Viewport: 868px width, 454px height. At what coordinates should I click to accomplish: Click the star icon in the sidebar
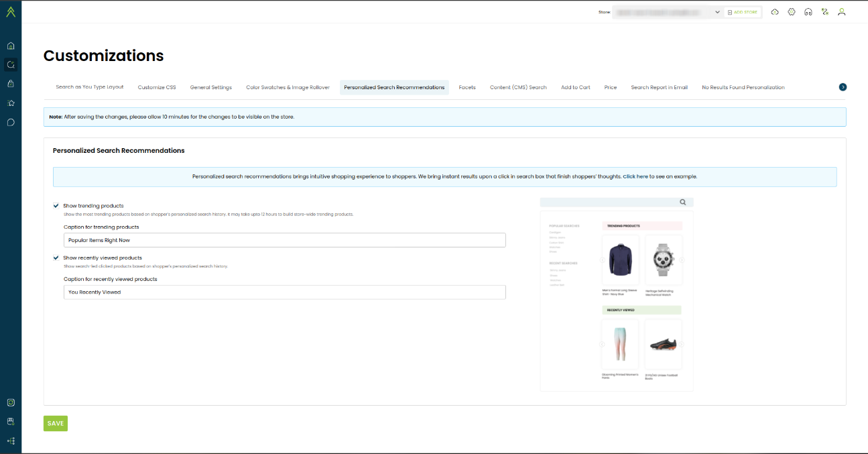[x=11, y=103]
